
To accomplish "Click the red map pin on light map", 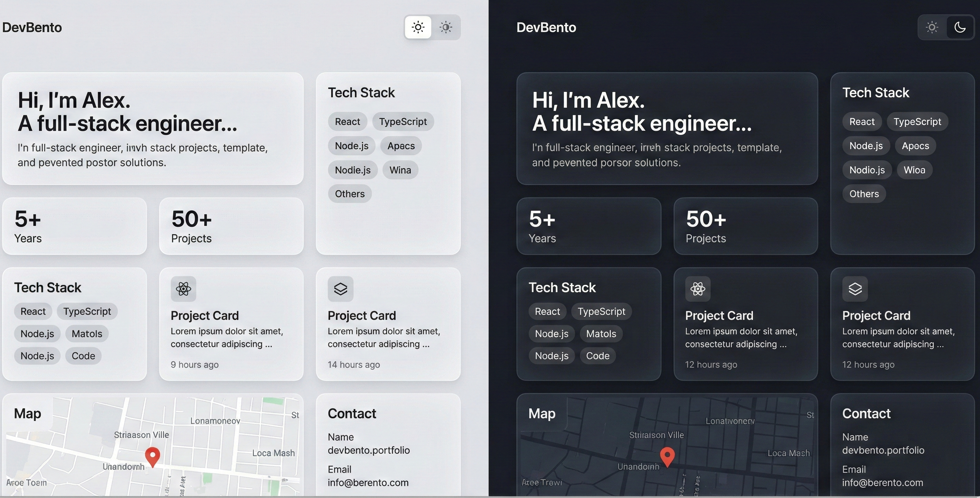I will click(153, 456).
